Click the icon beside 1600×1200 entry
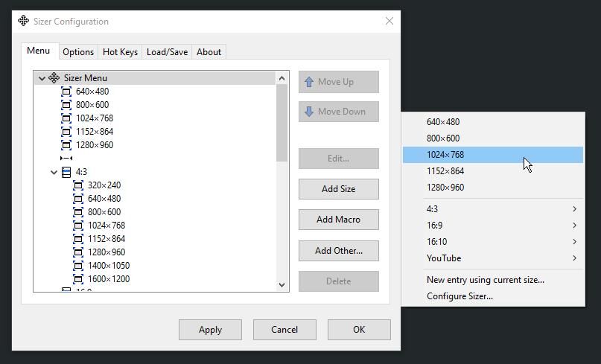The width and height of the screenshot is (601, 364). click(x=78, y=279)
